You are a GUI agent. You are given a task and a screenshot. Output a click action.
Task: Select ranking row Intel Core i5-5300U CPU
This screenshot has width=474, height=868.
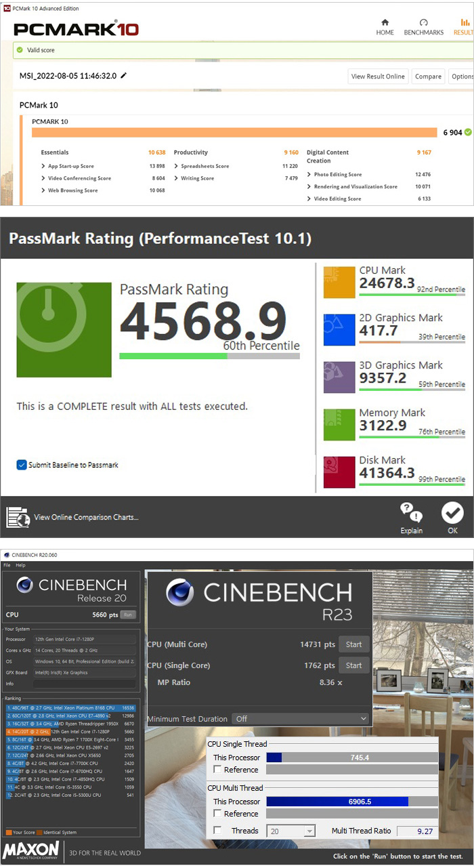pos(70,795)
